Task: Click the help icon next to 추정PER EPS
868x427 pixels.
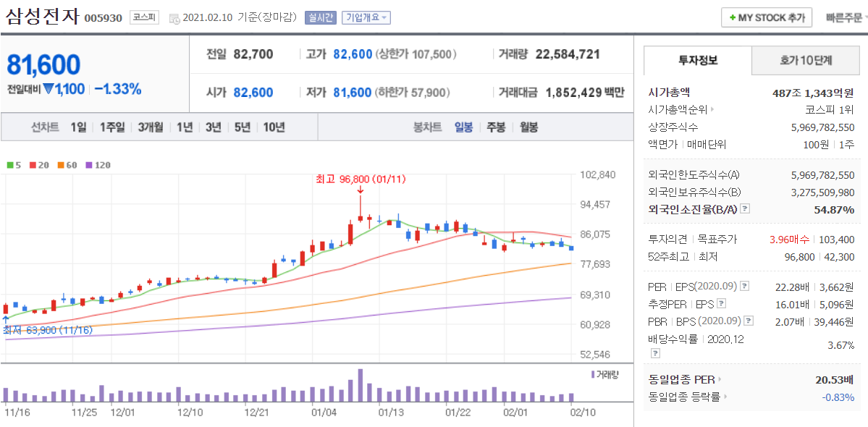Action: [721, 303]
